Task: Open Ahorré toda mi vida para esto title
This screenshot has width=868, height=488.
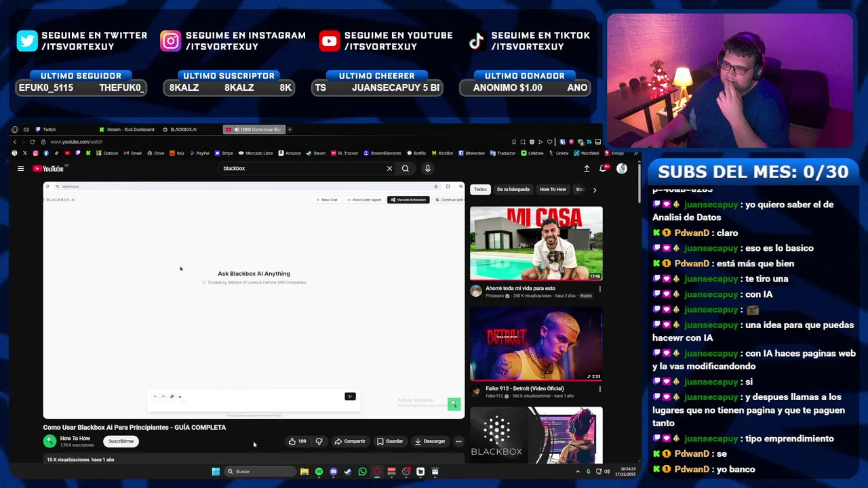Action: pyautogui.click(x=520, y=288)
